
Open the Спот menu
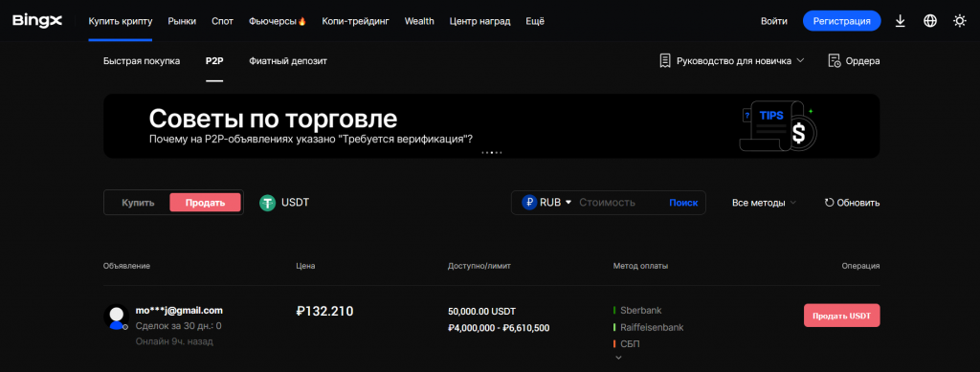(222, 21)
